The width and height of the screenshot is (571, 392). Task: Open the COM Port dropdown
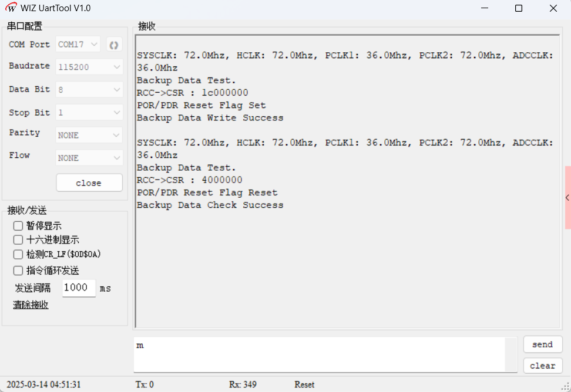(x=79, y=45)
